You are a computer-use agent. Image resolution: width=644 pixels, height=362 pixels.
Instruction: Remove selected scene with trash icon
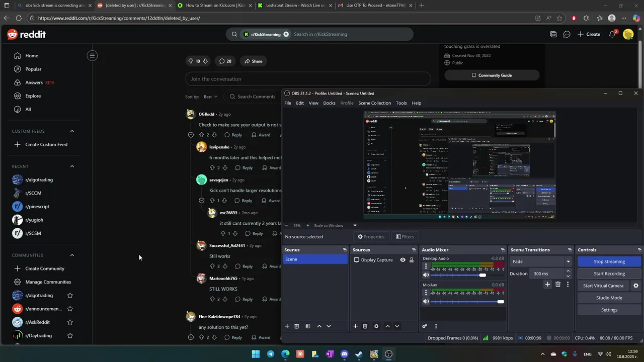coord(297,326)
